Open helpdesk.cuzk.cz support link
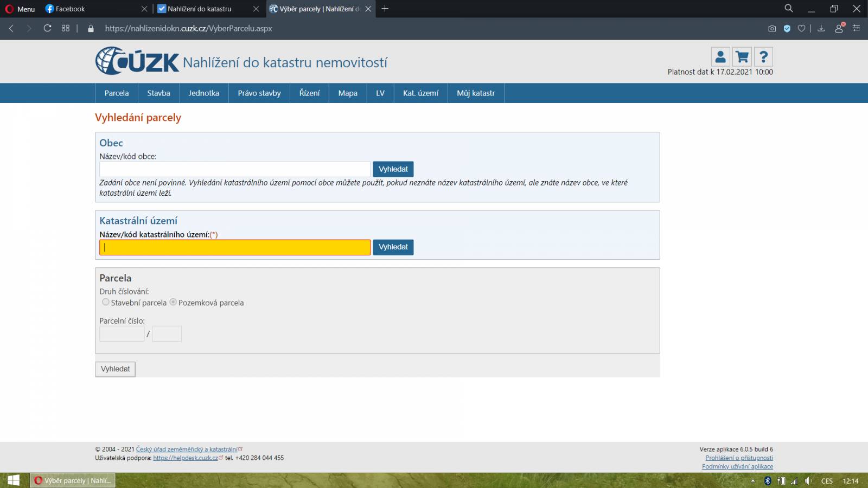The width and height of the screenshot is (868, 488). (x=186, y=458)
